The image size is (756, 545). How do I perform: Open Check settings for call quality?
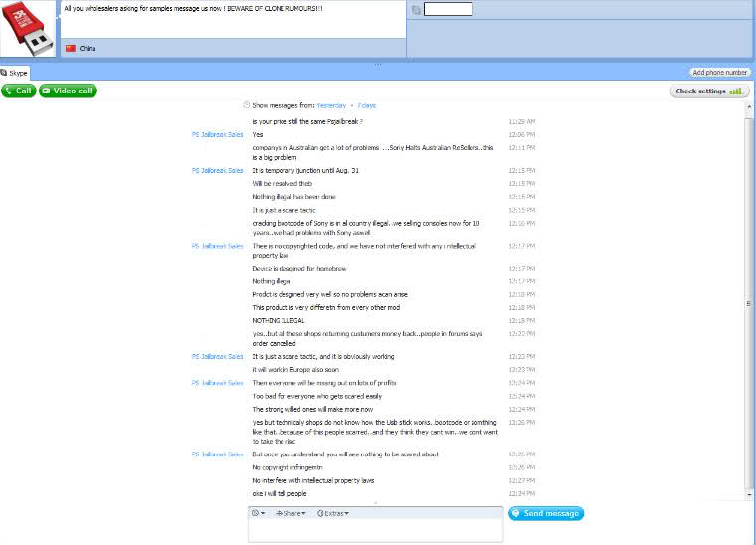tap(709, 91)
